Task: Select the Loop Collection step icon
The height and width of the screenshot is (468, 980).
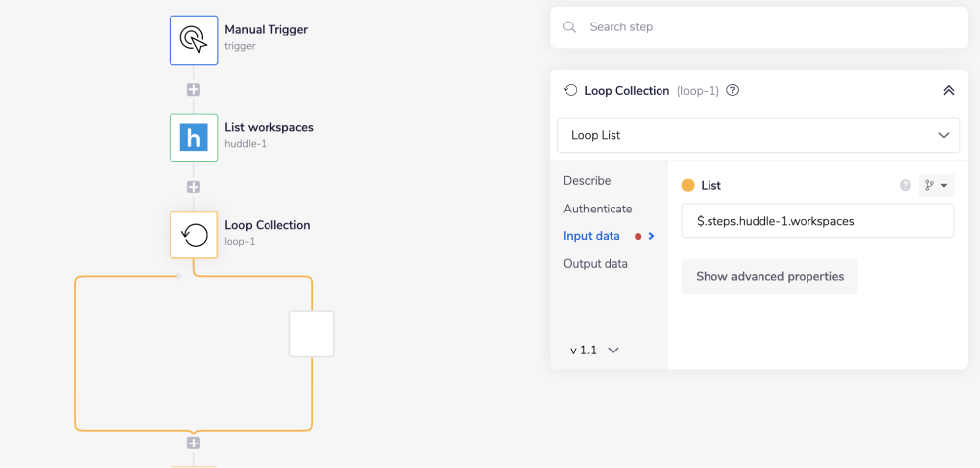Action: pyautogui.click(x=193, y=235)
